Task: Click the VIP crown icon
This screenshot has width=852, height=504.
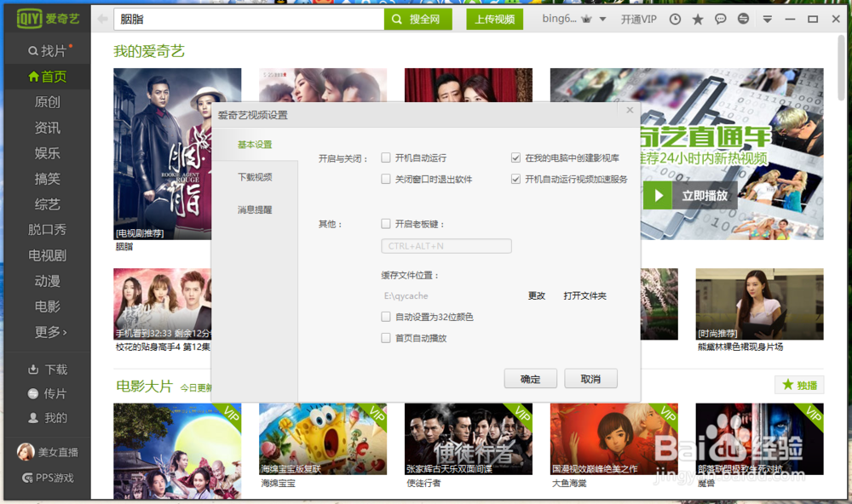Action: pos(586,20)
